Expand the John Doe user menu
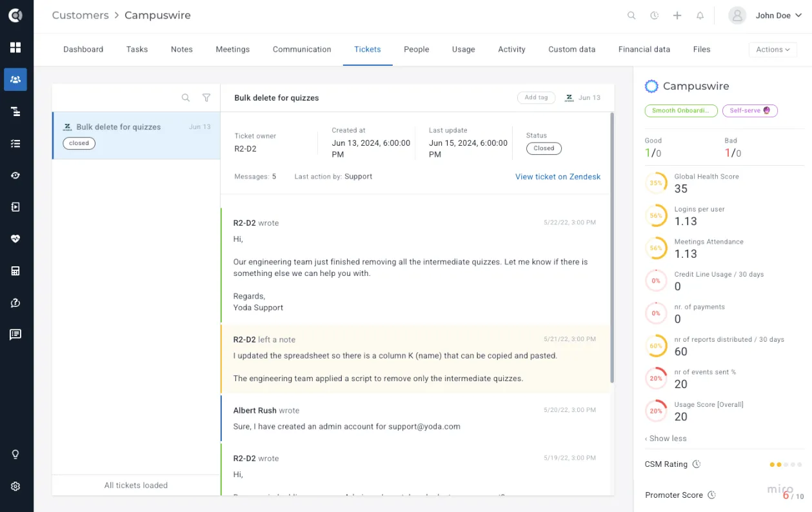This screenshot has width=812, height=512. (766, 15)
